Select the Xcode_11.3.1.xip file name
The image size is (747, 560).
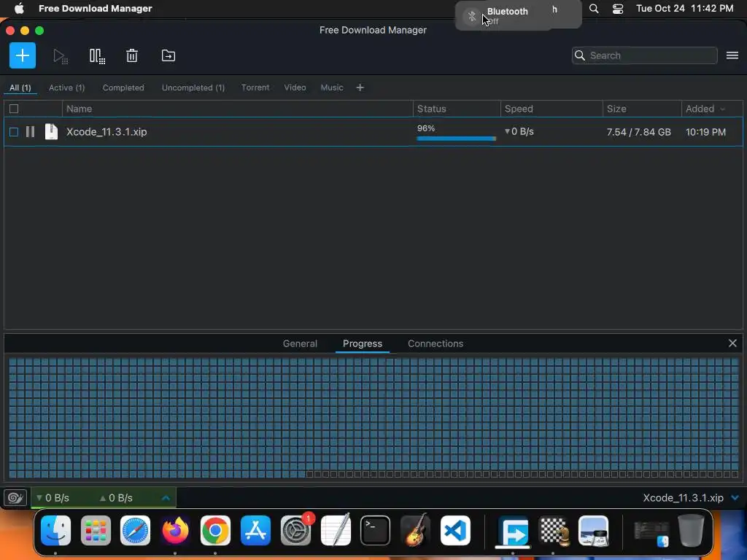click(107, 132)
